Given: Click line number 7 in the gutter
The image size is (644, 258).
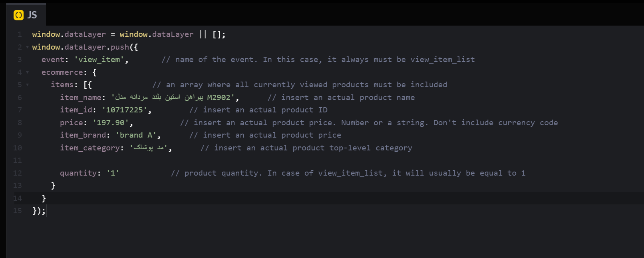Looking at the screenshot, I should coord(20,110).
